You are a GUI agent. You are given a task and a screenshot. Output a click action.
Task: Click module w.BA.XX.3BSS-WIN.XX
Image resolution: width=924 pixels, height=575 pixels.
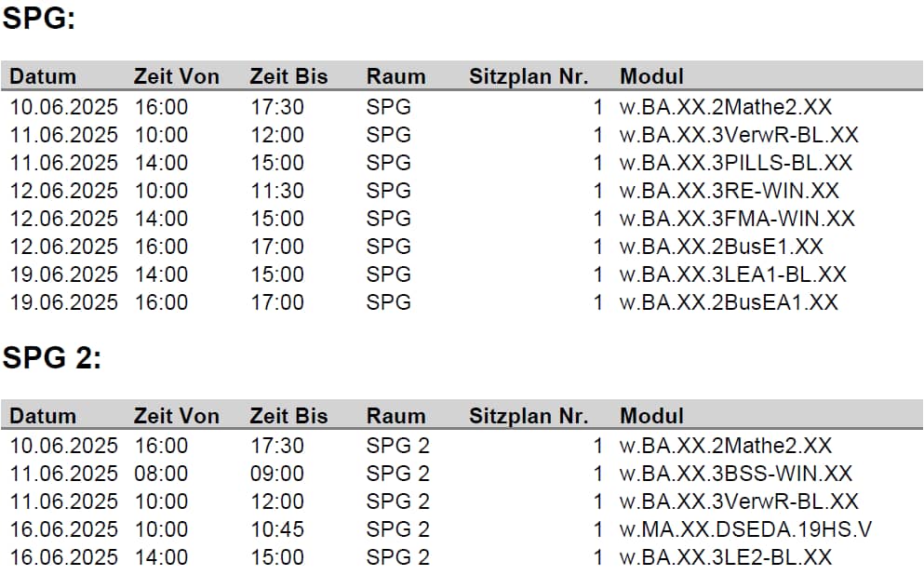(735, 473)
